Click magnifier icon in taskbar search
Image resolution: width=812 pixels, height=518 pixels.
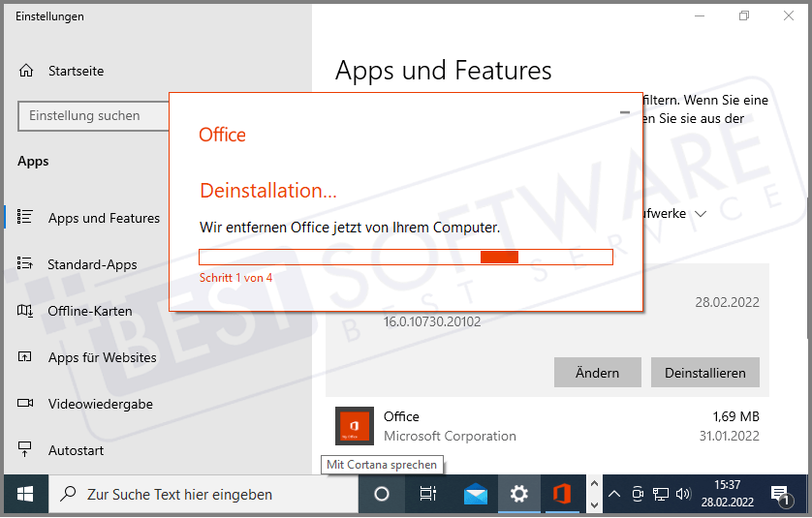[x=68, y=494]
